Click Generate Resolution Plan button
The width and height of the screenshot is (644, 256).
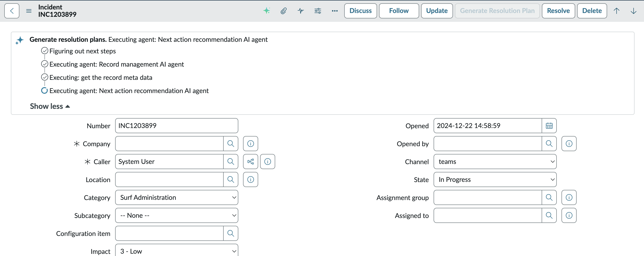[x=497, y=11]
